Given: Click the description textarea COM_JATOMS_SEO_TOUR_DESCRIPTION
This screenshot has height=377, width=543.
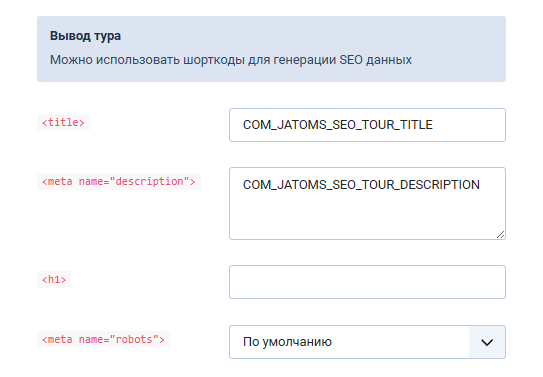Looking at the screenshot, I should (367, 204).
